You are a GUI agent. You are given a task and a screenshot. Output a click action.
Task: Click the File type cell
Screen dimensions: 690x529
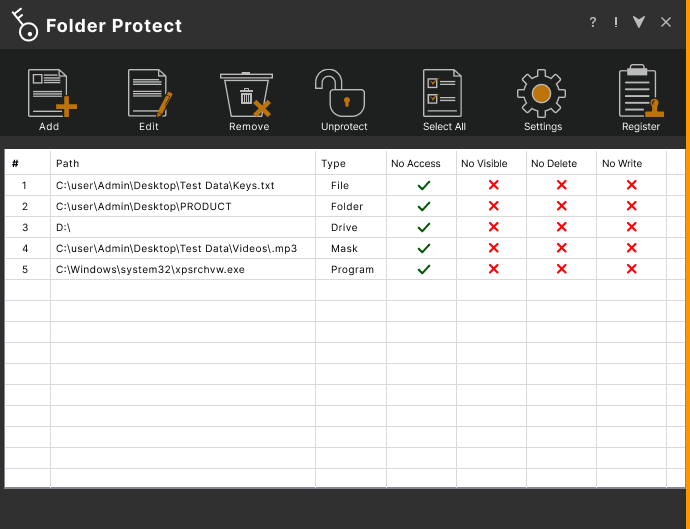tap(340, 185)
